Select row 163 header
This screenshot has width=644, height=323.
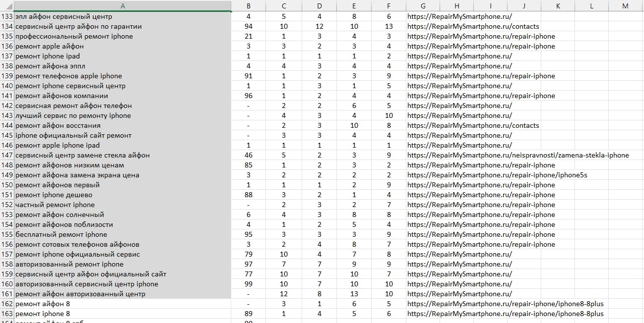(7, 314)
